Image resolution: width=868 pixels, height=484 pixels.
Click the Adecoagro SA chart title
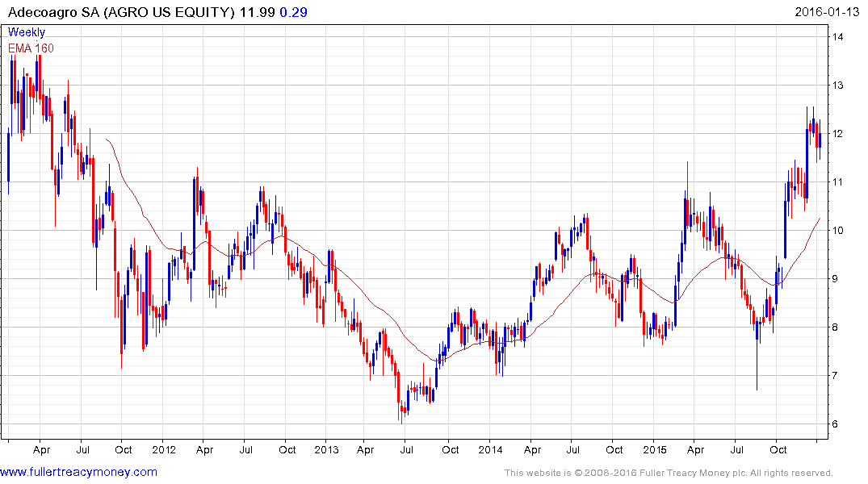click(121, 12)
